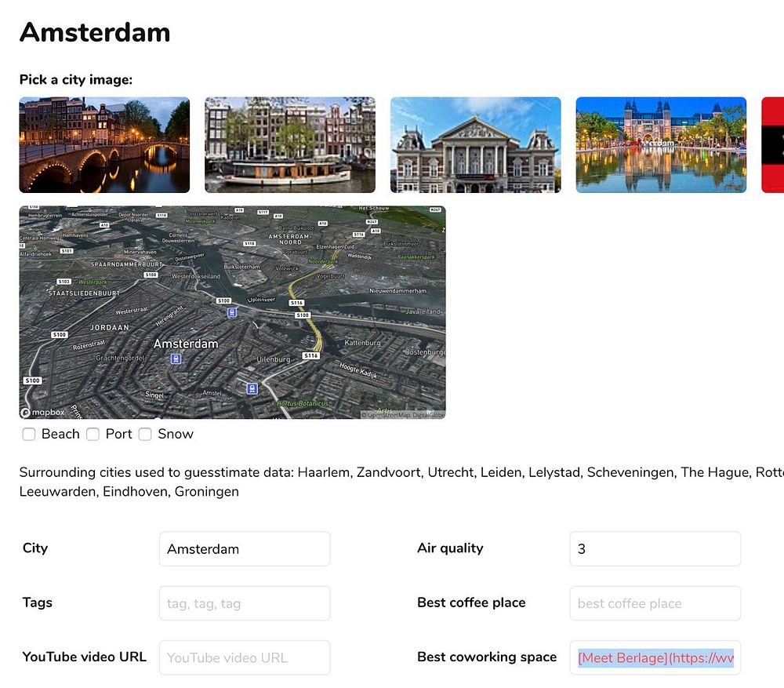Click the YouTube video URL input field

(245, 657)
